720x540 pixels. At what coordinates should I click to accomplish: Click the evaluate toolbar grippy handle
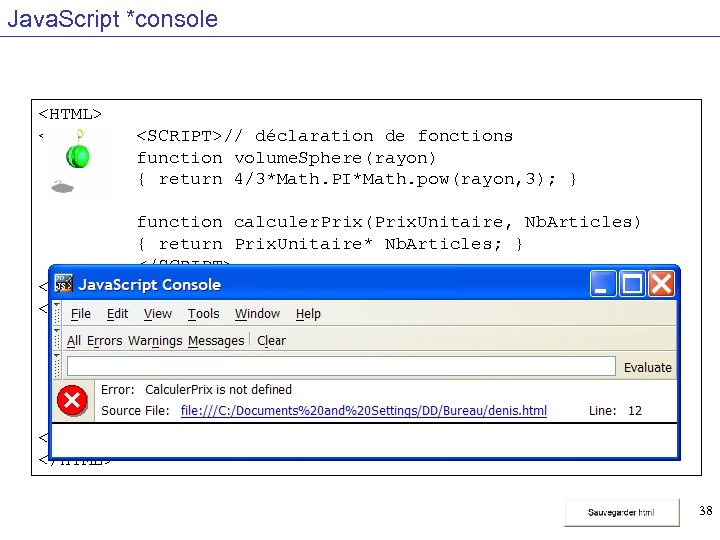(x=57, y=366)
